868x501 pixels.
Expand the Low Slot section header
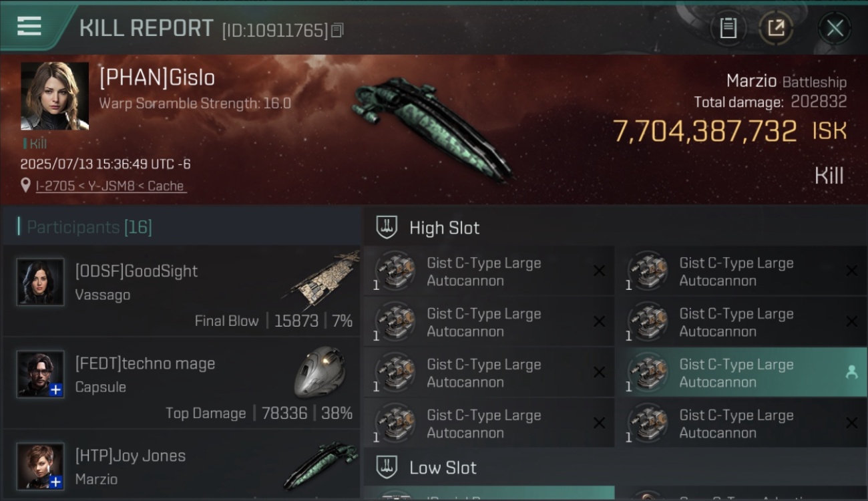[615, 467]
